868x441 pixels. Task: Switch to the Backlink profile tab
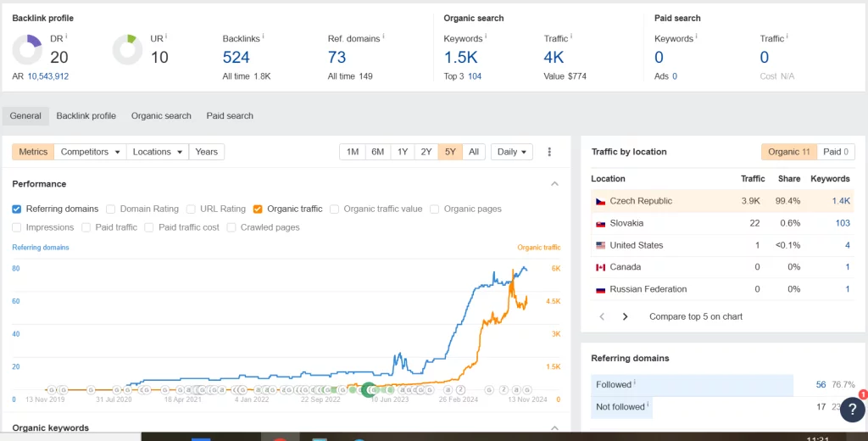click(x=86, y=115)
